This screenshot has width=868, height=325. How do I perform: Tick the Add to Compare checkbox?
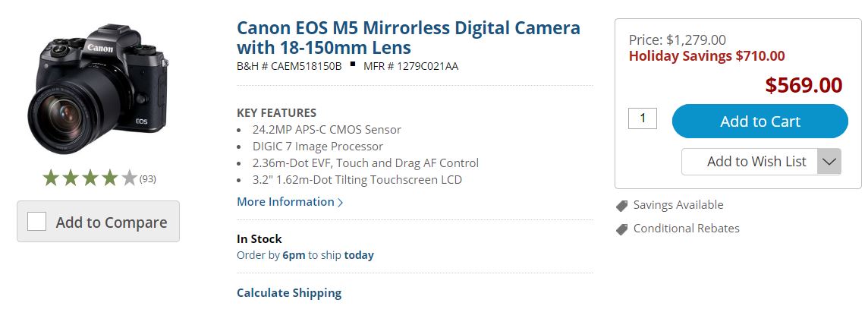point(36,222)
